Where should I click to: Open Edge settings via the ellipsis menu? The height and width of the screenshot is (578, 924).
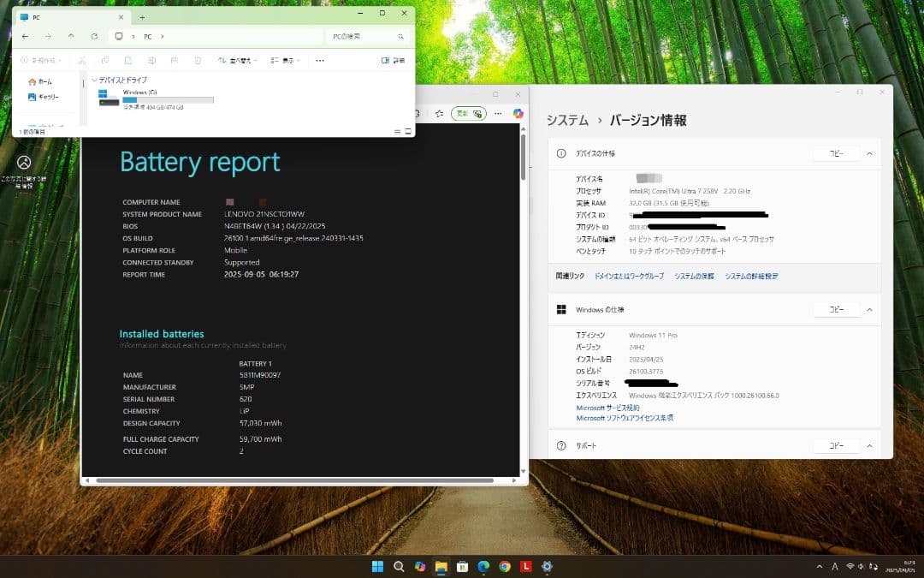pos(498,113)
